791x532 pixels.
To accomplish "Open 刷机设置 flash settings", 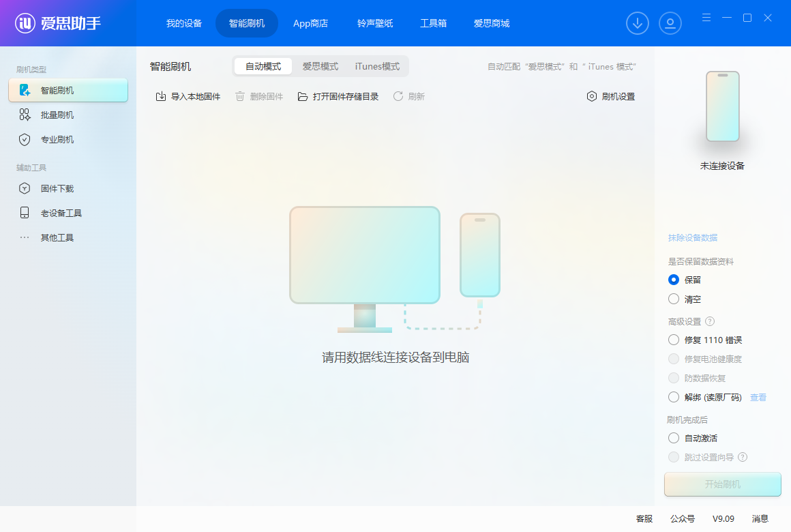I will pos(610,96).
